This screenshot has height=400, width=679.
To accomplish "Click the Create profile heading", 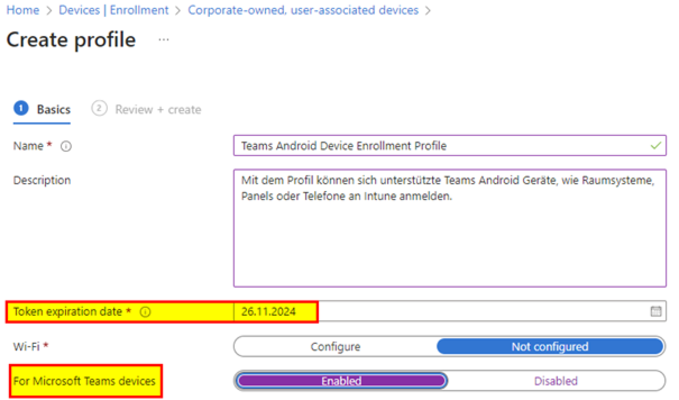I will (x=71, y=40).
